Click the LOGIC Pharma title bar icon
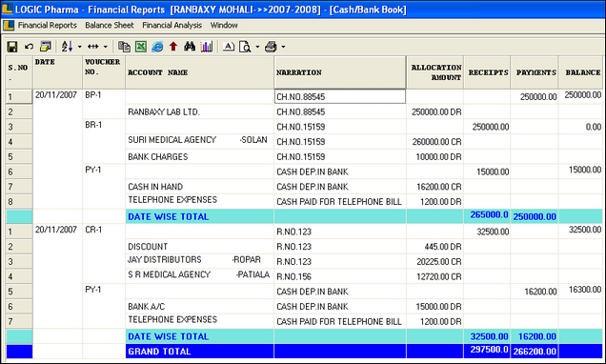 [7, 9]
